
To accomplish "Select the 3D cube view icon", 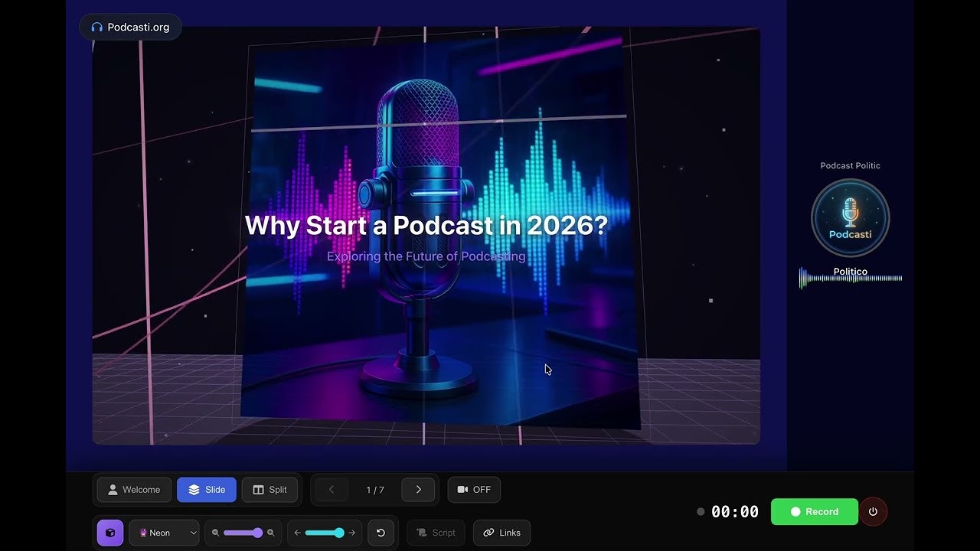I will 110,533.
